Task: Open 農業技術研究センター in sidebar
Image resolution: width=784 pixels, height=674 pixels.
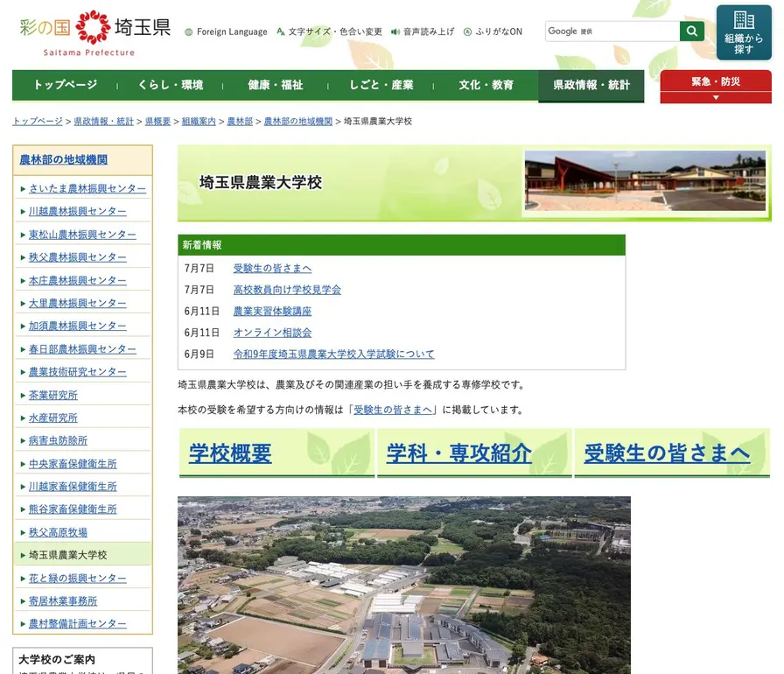Action: [78, 372]
